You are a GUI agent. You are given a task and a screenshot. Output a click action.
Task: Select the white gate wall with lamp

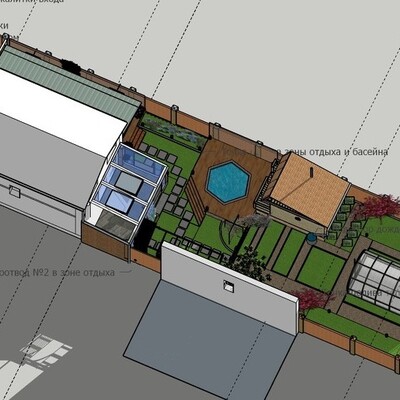click(229, 289)
